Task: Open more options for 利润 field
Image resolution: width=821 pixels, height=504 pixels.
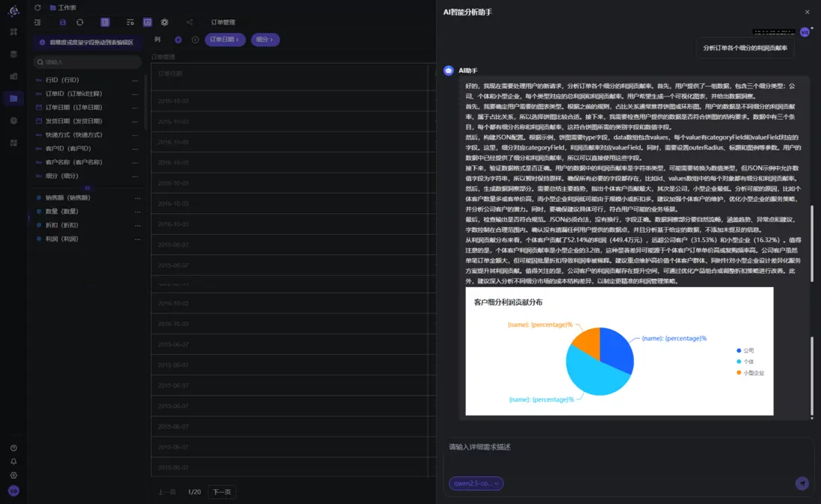Action: pos(137,240)
